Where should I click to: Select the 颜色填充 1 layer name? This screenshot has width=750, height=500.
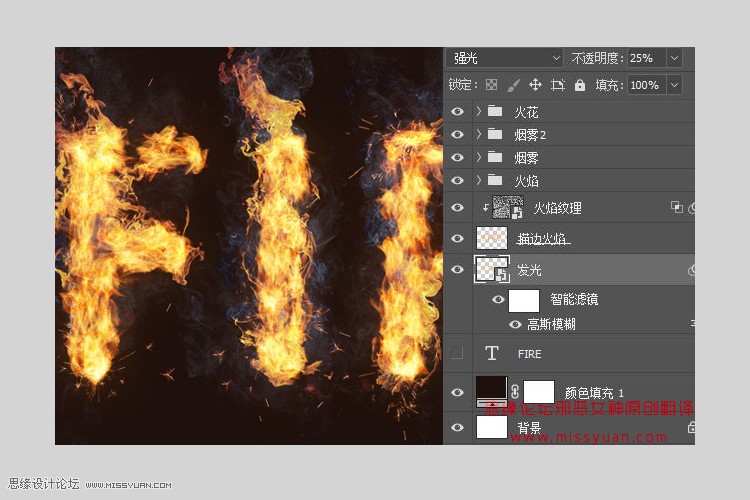point(594,393)
